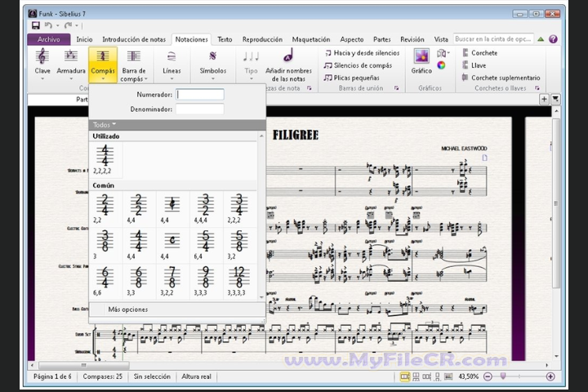Select the 3/2 time signature

coord(206,208)
